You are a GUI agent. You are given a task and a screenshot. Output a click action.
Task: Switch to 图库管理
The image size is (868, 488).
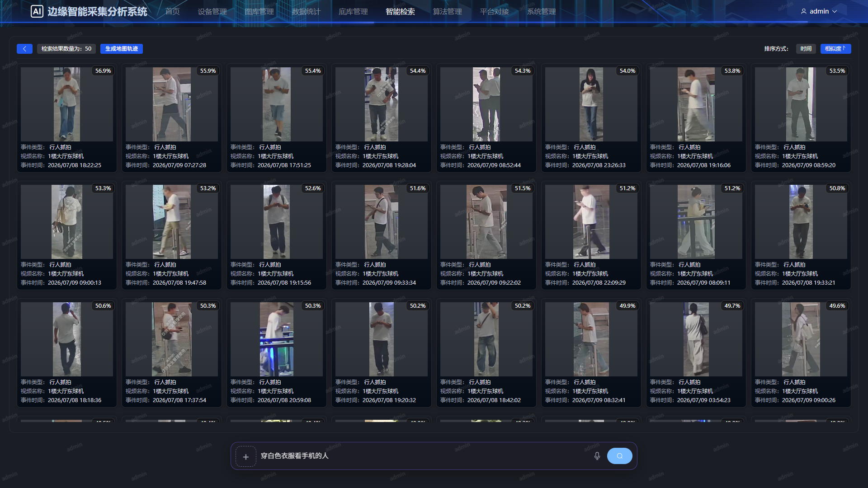(259, 11)
